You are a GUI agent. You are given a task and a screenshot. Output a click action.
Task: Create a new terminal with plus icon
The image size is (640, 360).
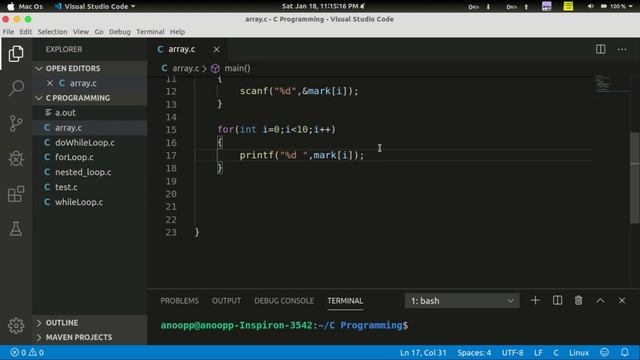coord(535,300)
